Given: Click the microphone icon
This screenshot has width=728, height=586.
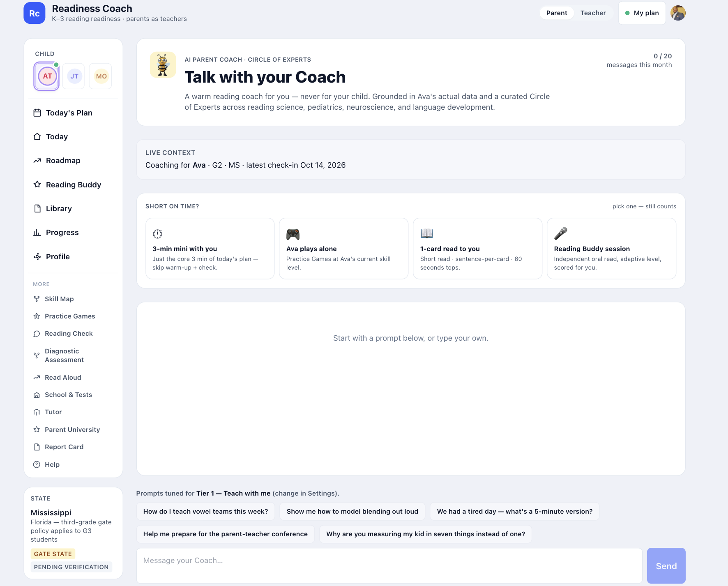Looking at the screenshot, I should pos(561,233).
